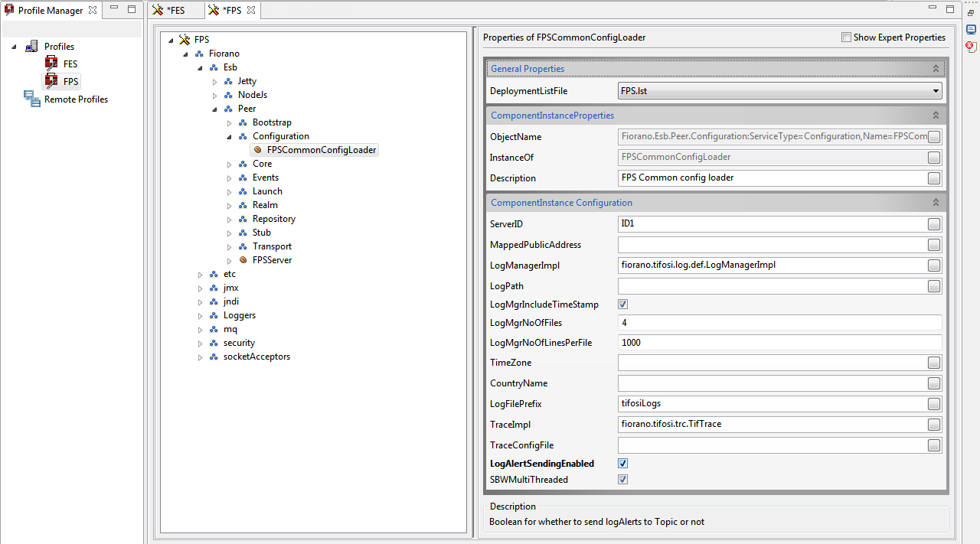Close the Profile Manager view

[x=93, y=10]
